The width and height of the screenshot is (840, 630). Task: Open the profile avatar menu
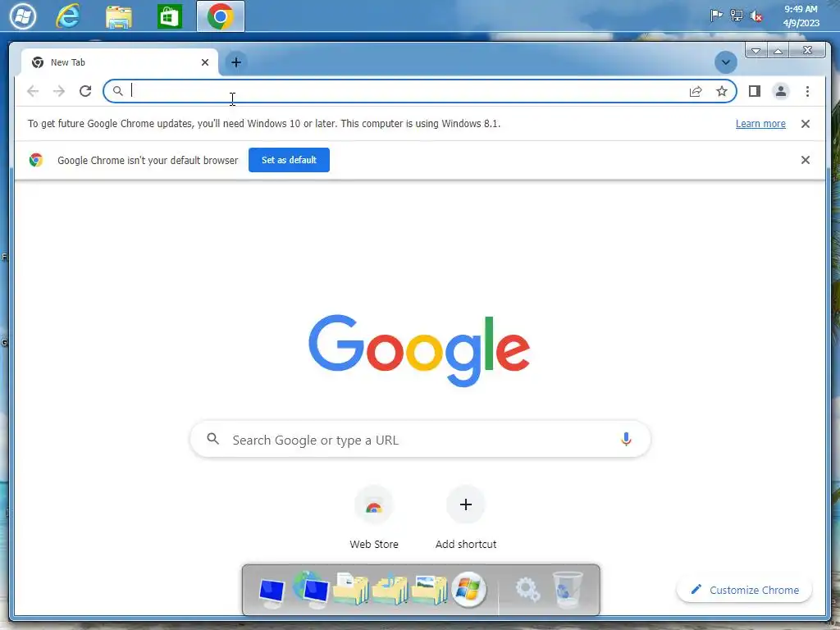click(781, 91)
